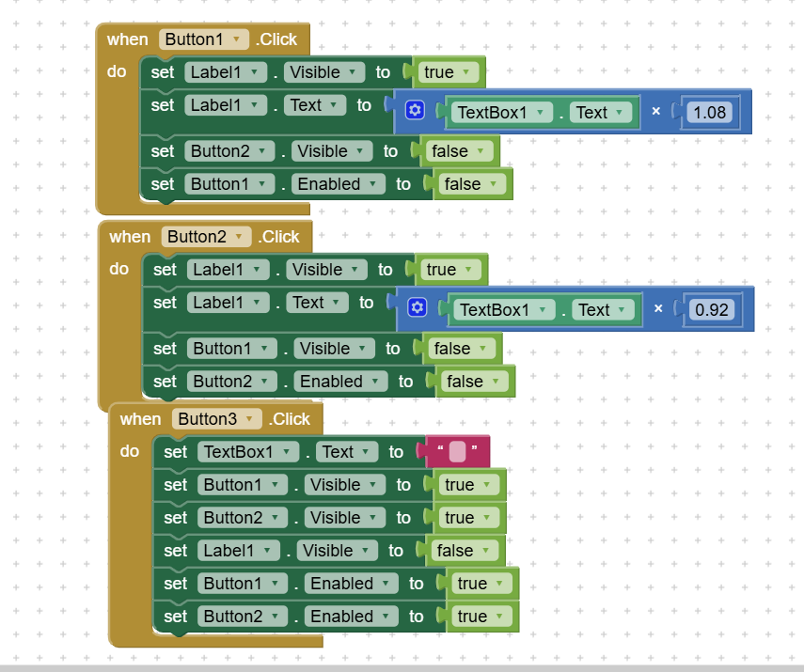
Task: In Button2.Click, open the Enabled dropdown for Button2
Action: (x=341, y=382)
